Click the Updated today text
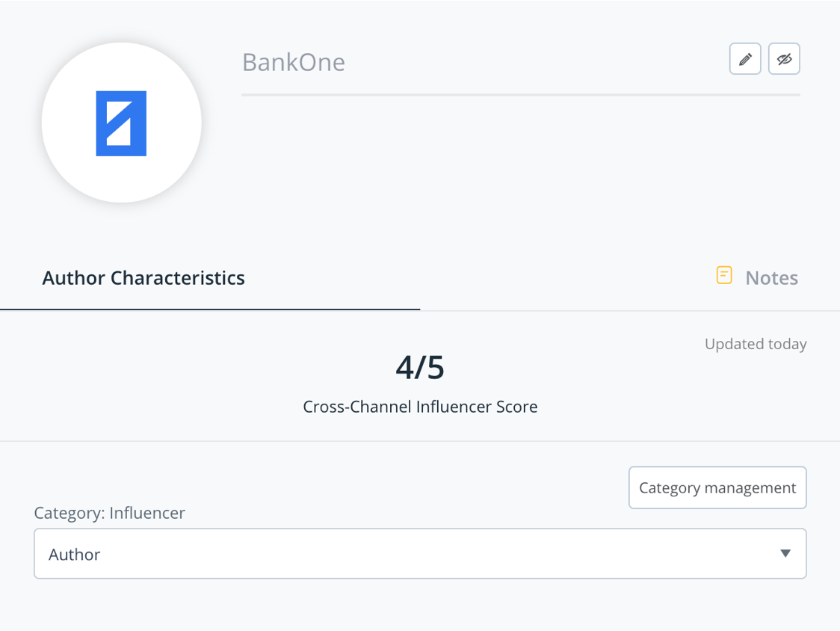840x631 pixels. coord(756,344)
